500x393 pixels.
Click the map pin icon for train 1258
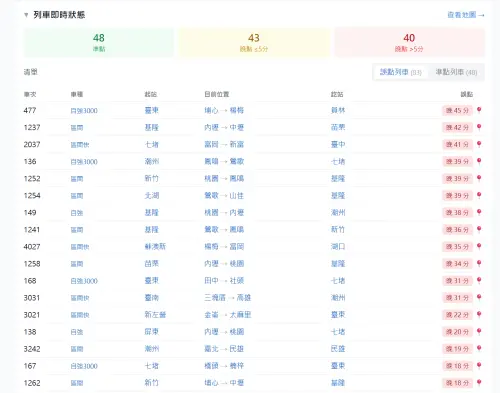[x=479, y=263]
